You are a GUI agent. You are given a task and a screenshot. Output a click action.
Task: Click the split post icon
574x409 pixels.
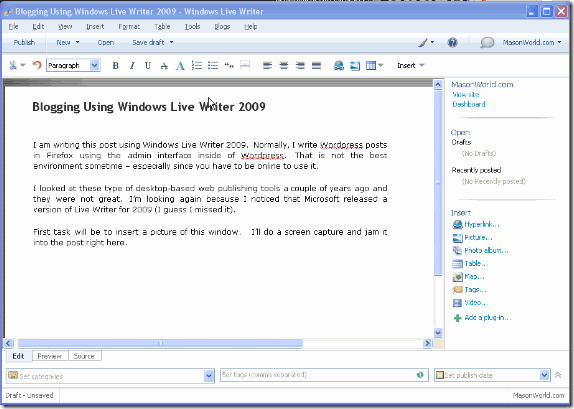pos(245,66)
